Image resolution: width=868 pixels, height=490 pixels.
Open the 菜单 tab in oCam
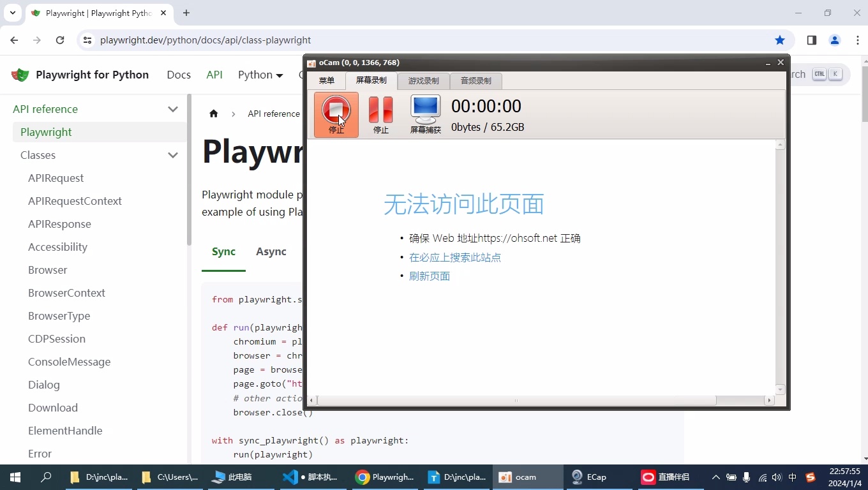point(326,80)
